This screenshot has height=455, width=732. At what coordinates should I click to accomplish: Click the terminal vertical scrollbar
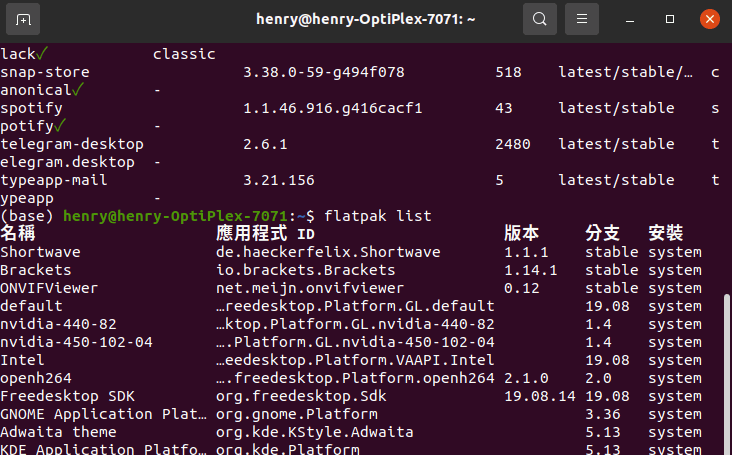[x=726, y=373]
